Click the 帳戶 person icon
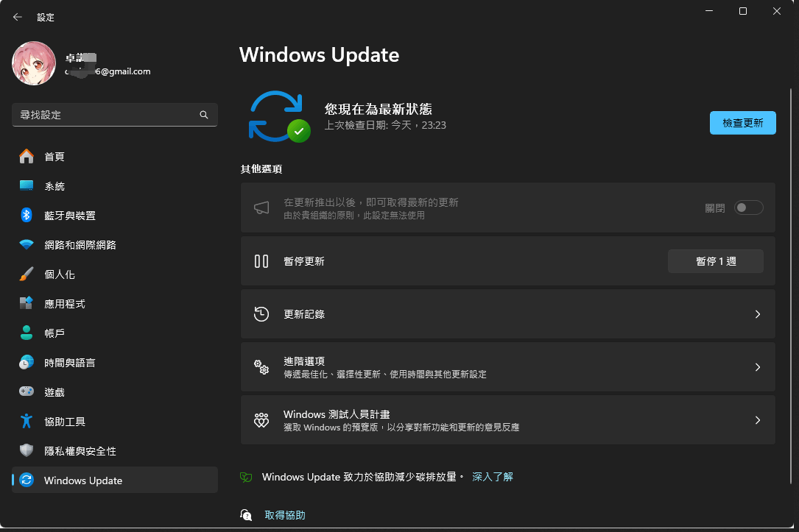Screen dimensions: 799x532 pyautogui.click(x=27, y=333)
